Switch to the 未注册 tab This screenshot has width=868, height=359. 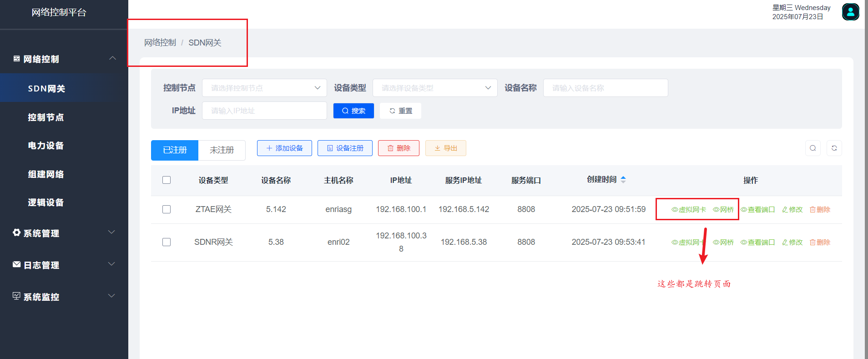(222, 150)
